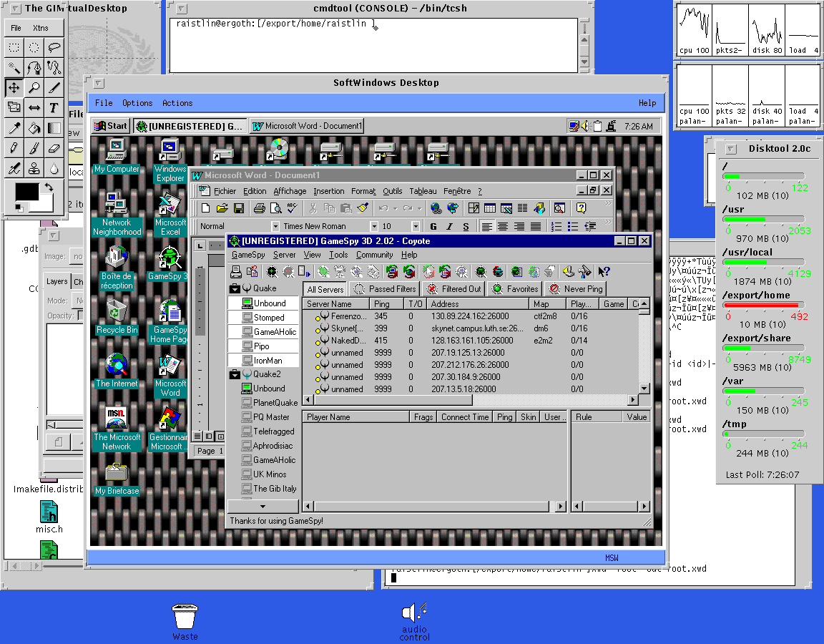The image size is (824, 644).
Task: Select the GIMP flip tool
Action: (x=34, y=107)
